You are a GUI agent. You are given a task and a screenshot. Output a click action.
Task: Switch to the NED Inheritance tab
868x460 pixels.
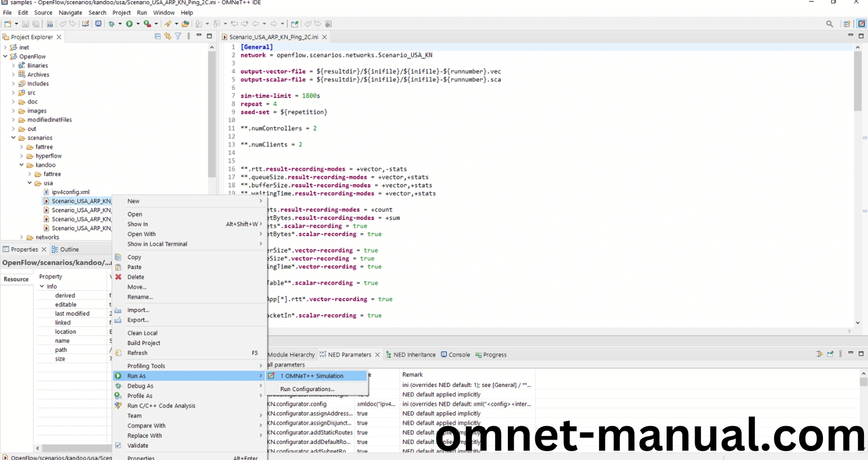[x=410, y=354]
